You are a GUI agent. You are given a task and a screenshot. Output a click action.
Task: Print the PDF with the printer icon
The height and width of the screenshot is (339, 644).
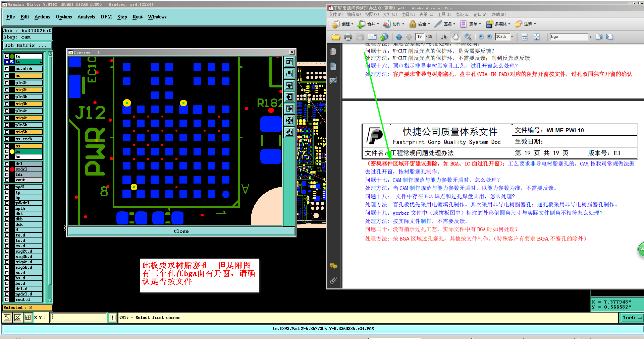click(x=348, y=37)
